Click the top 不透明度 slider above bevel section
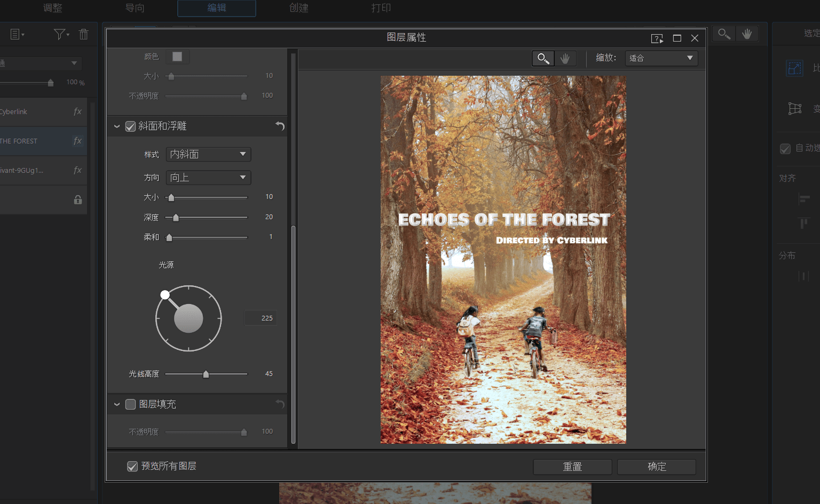The height and width of the screenshot is (504, 820). 207,96
